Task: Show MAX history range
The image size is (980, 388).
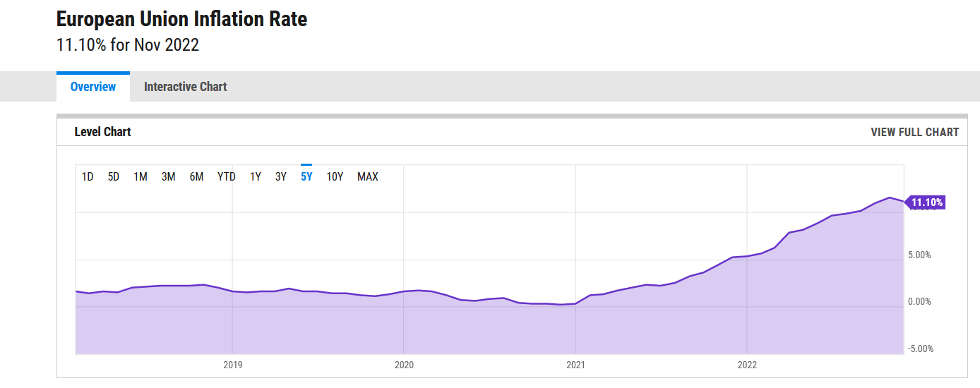Action: click(x=368, y=176)
